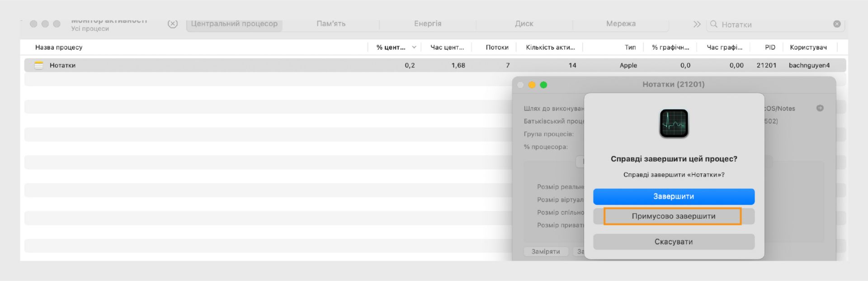Click the Примусово завершити button
Viewport: 868px width, 281px height.
click(674, 216)
